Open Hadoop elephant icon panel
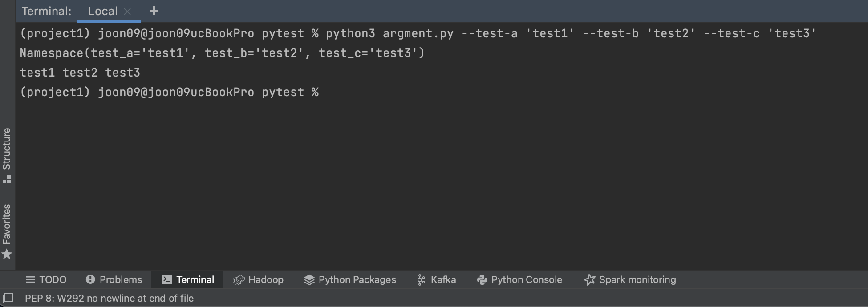 tap(239, 279)
